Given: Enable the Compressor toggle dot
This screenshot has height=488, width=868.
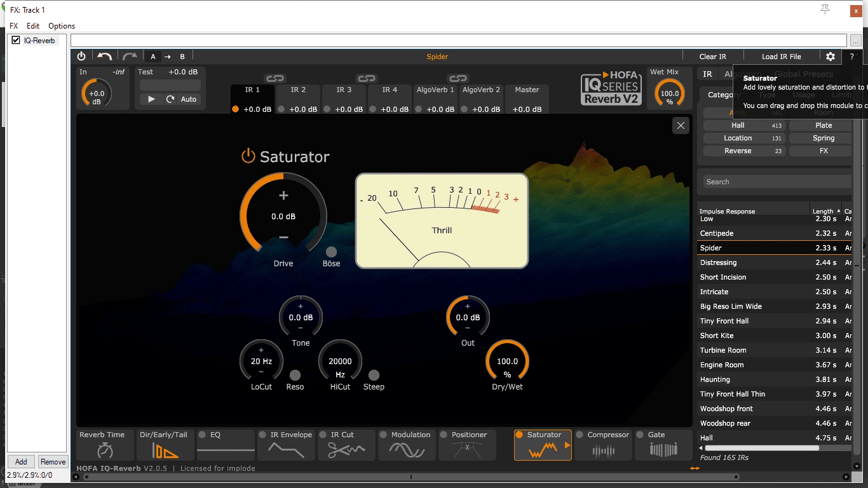Looking at the screenshot, I should coord(580,435).
